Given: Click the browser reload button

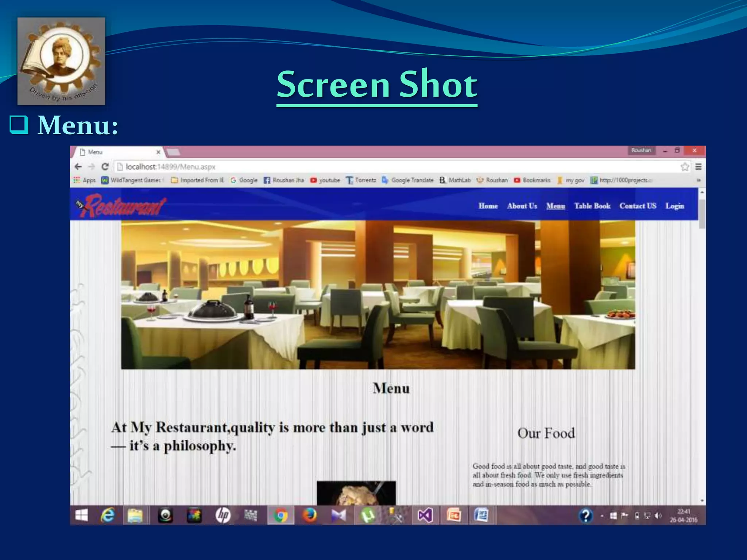Looking at the screenshot, I should [105, 167].
